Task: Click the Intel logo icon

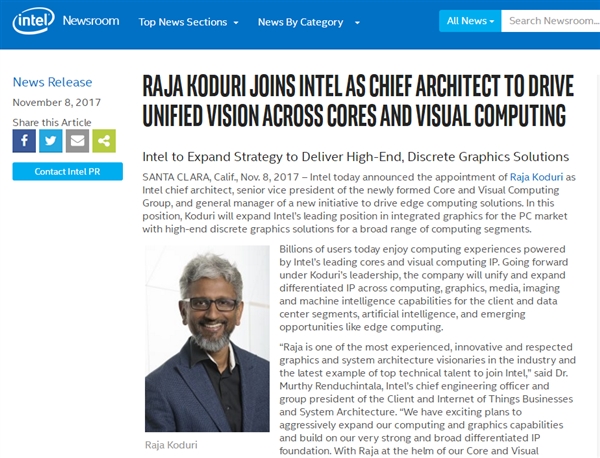Action: point(33,21)
